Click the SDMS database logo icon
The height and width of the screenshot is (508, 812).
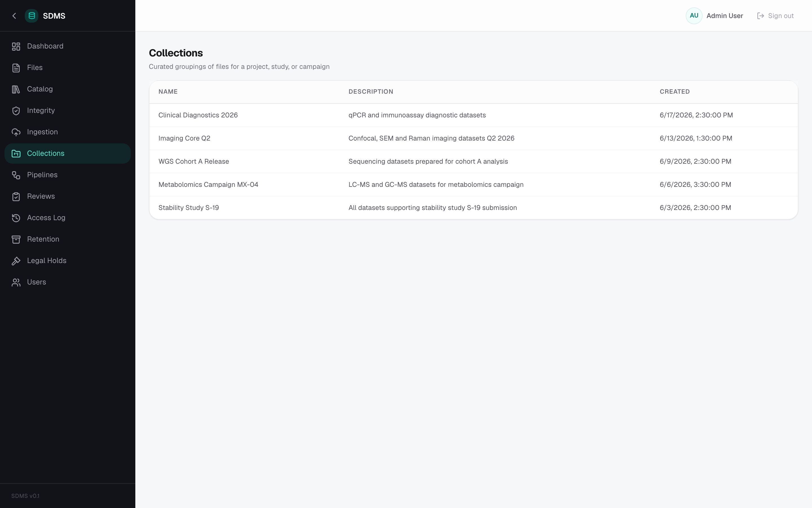(x=32, y=16)
